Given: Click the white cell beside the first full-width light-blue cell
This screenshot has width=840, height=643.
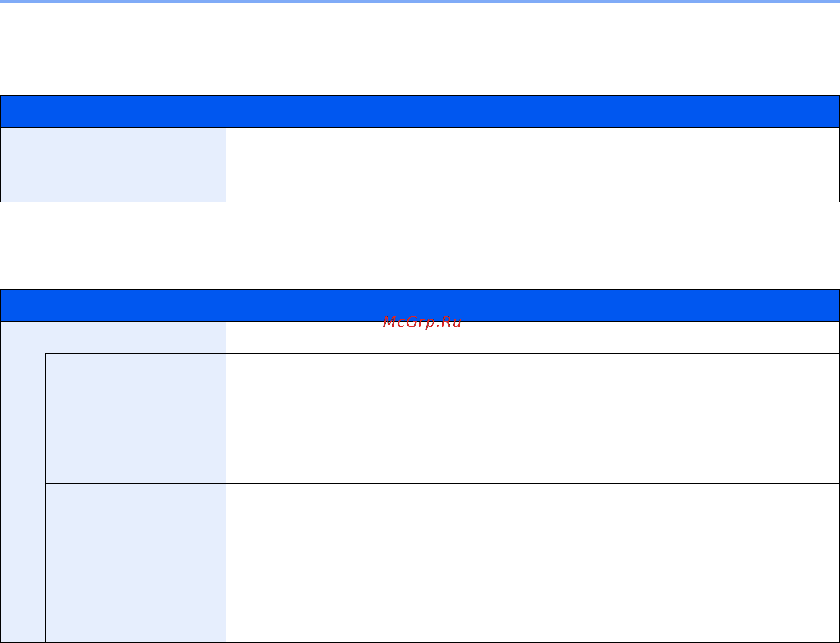Looking at the screenshot, I should 532,337.
